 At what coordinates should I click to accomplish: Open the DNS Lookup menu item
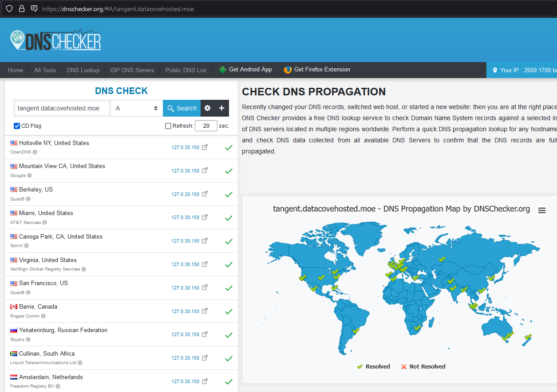(x=83, y=70)
